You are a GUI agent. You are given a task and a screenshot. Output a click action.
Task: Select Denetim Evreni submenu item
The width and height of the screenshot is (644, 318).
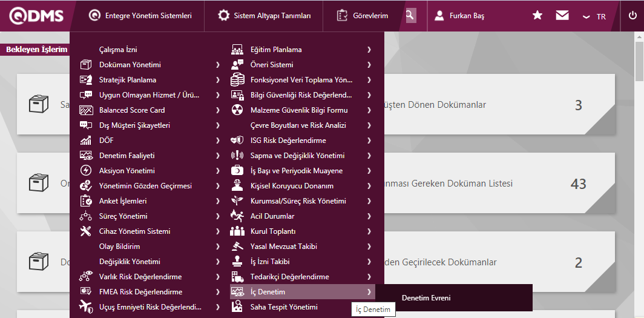(x=426, y=298)
